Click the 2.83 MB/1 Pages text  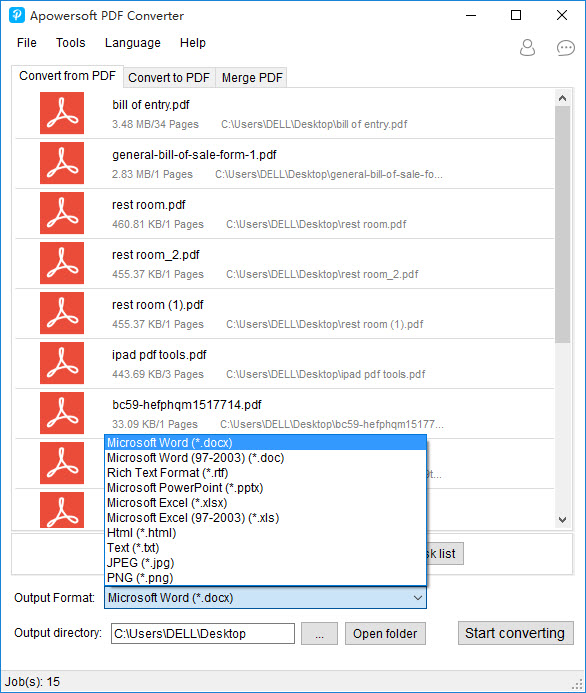152,174
